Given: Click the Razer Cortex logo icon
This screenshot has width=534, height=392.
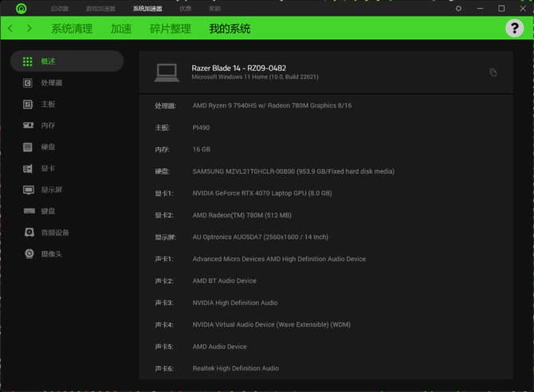Looking at the screenshot, I should pyautogui.click(x=21, y=8).
